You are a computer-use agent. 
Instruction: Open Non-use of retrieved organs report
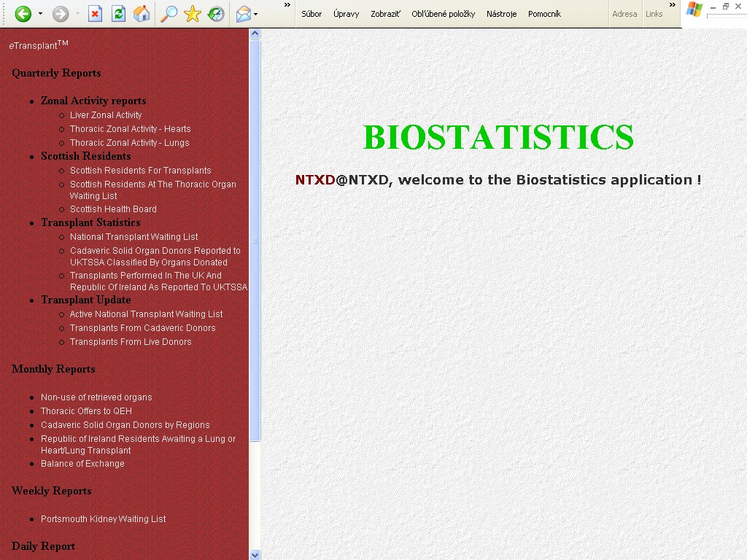96,397
